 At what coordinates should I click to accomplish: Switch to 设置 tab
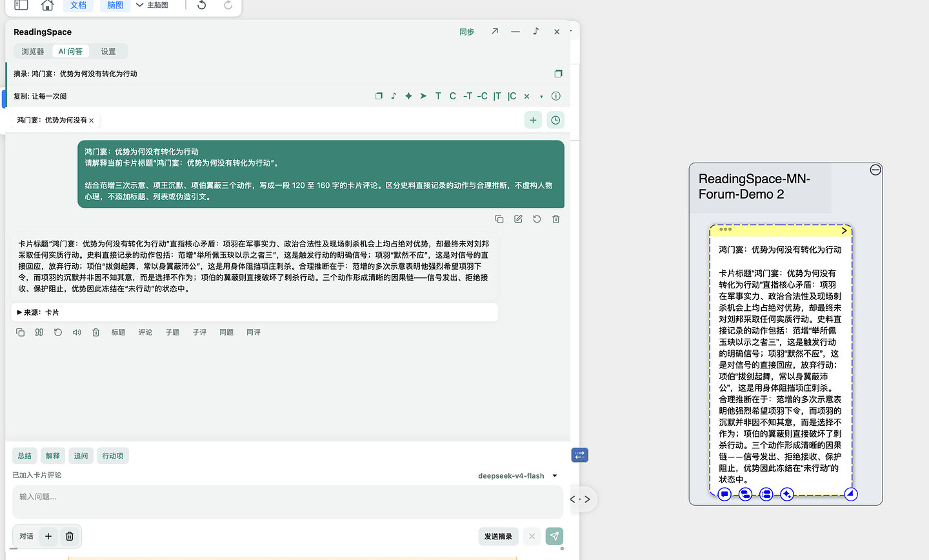click(x=108, y=52)
